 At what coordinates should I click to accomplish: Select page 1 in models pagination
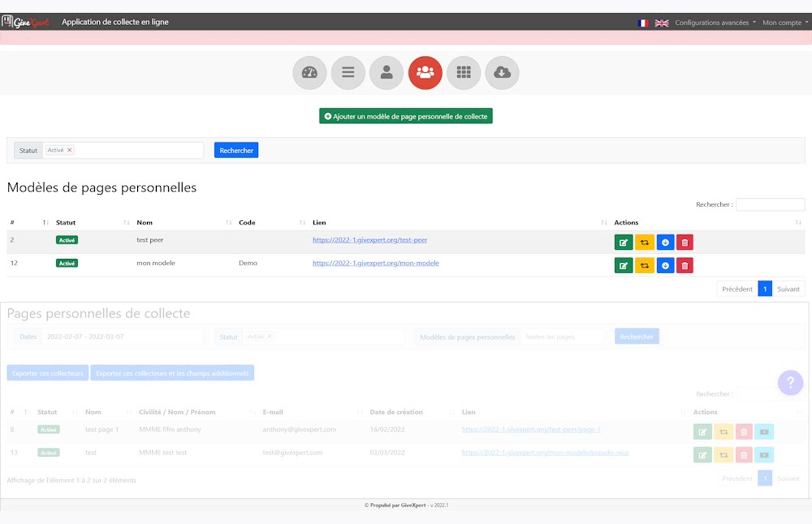765,289
